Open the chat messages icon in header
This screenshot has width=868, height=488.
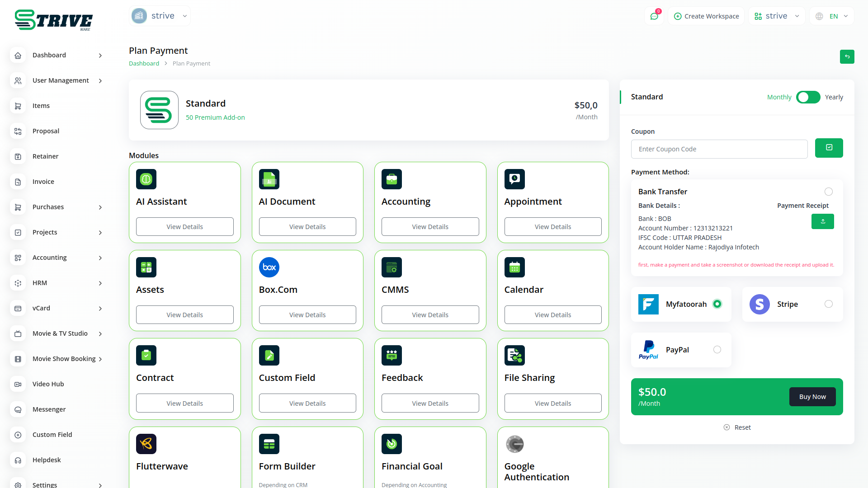pos(654,16)
